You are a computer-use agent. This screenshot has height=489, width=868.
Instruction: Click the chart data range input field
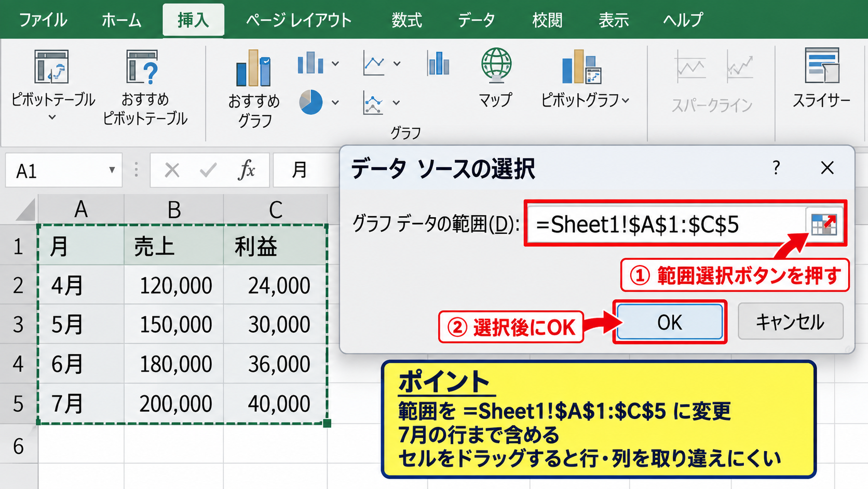[x=667, y=224]
